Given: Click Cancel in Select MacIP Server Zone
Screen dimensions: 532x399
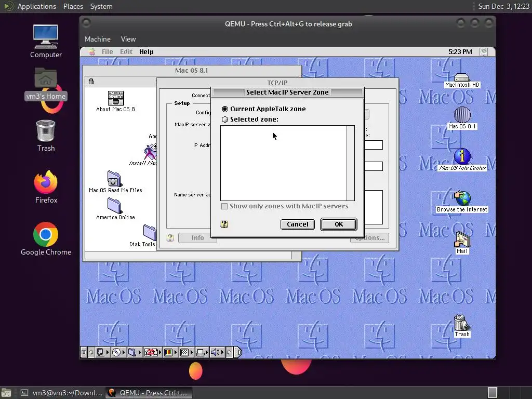Looking at the screenshot, I should click(298, 224).
